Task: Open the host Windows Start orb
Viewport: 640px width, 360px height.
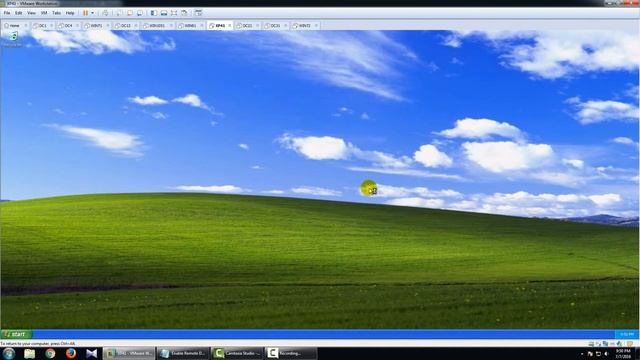Action: click(9, 353)
